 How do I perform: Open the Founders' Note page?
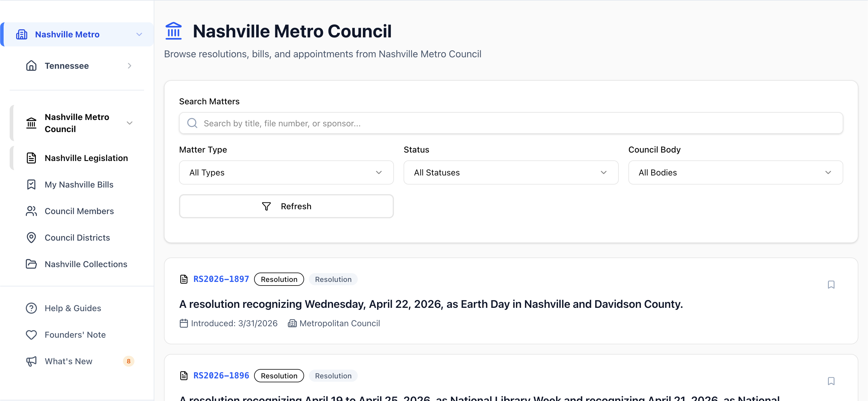(75, 334)
